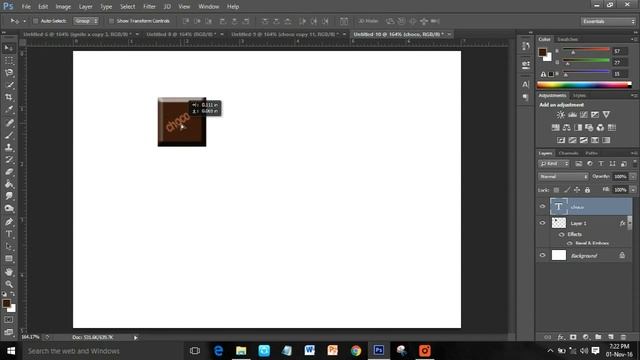Viewport: 640px width, 360px height.
Task: Select the Eraser tool
Action: click(9, 172)
